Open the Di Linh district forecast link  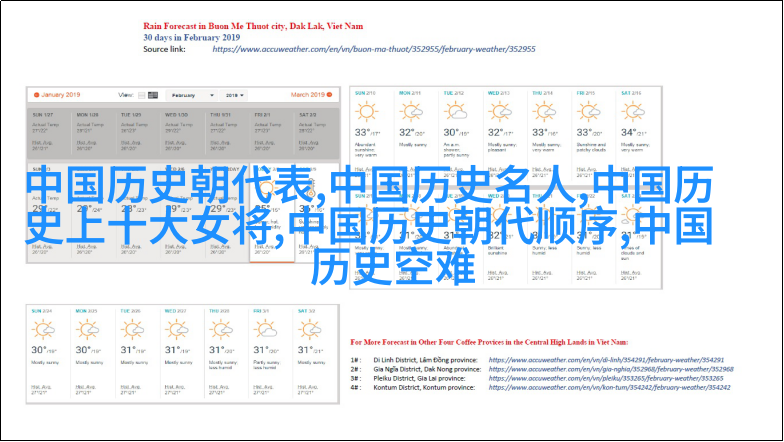606,360
